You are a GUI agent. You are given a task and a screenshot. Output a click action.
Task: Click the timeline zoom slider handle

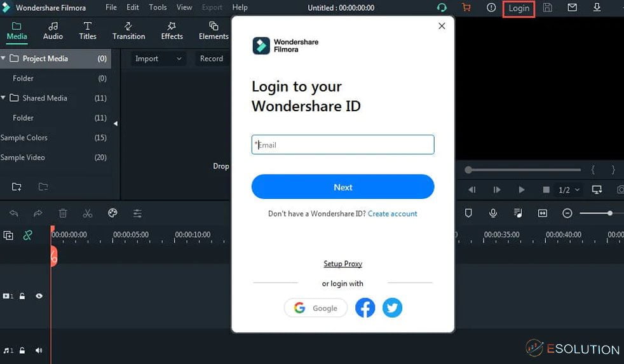pyautogui.click(x=609, y=213)
